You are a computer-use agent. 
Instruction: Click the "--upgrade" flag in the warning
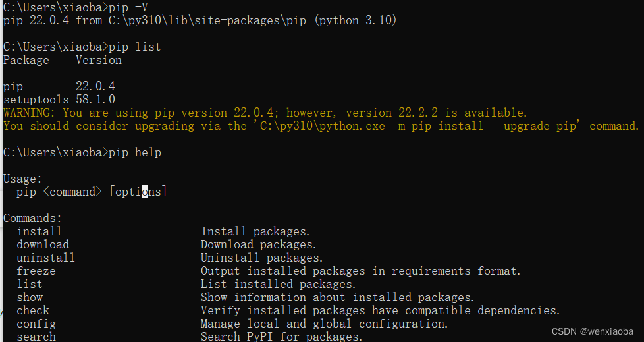click(520, 126)
